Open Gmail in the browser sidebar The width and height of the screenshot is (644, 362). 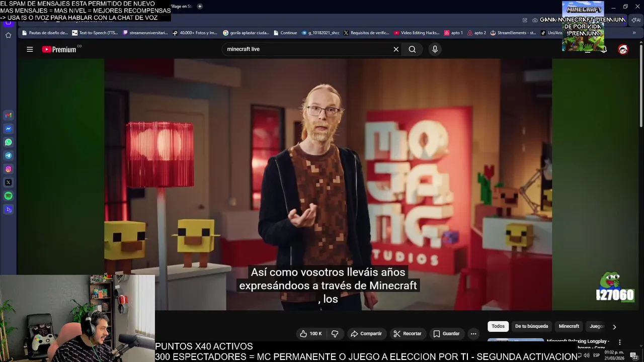tap(9, 115)
